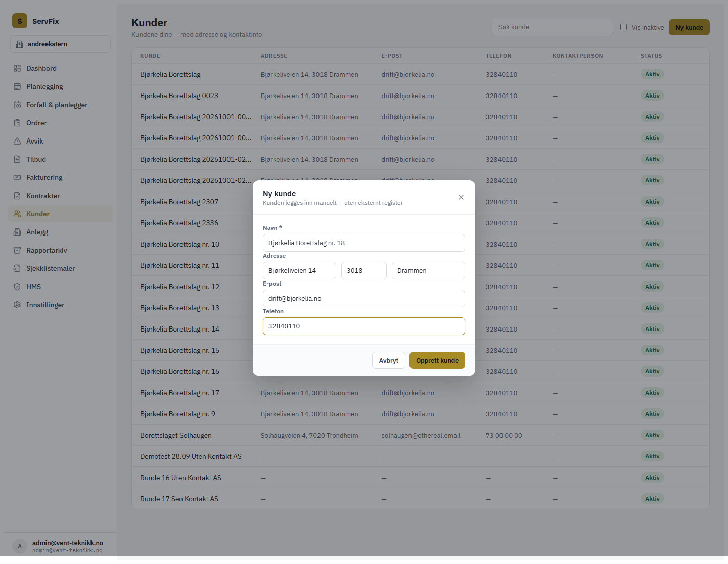Viewport: 728px width, 564px height.
Task: Click the Dashbord sidebar icon
Action: pos(17,68)
